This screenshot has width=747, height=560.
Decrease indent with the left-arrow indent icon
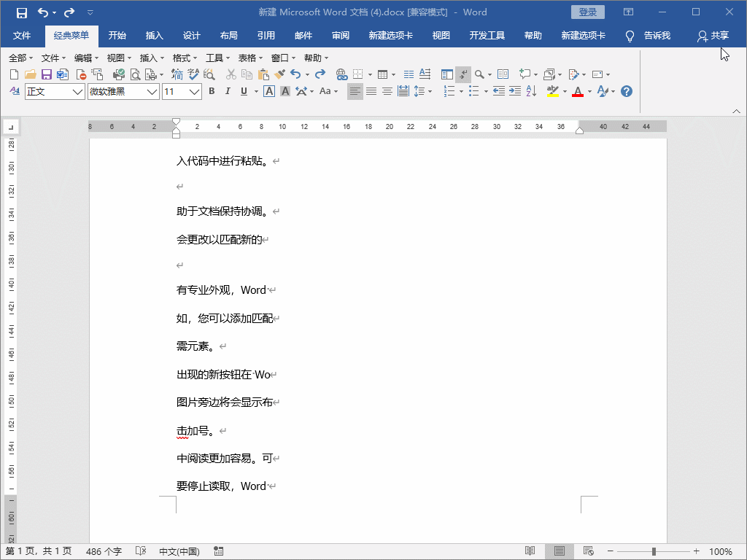[499, 91]
